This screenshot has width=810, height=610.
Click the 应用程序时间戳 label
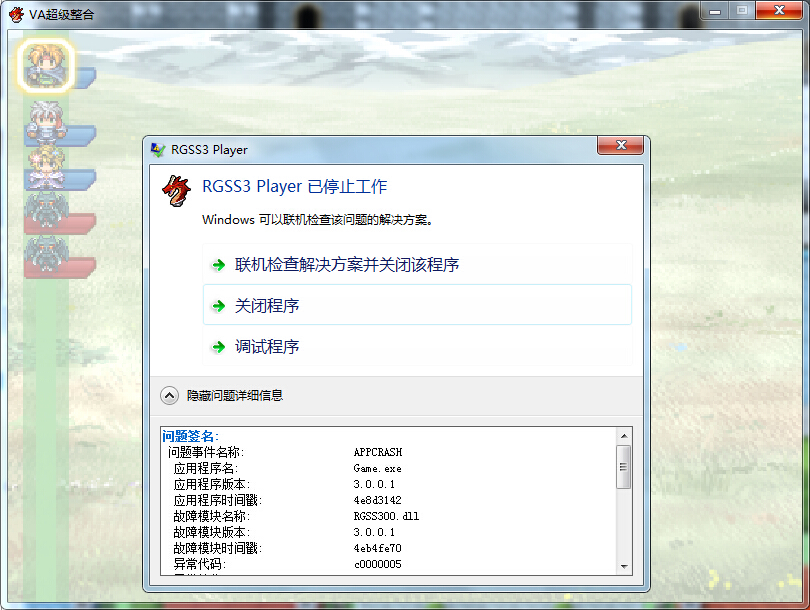(218, 500)
